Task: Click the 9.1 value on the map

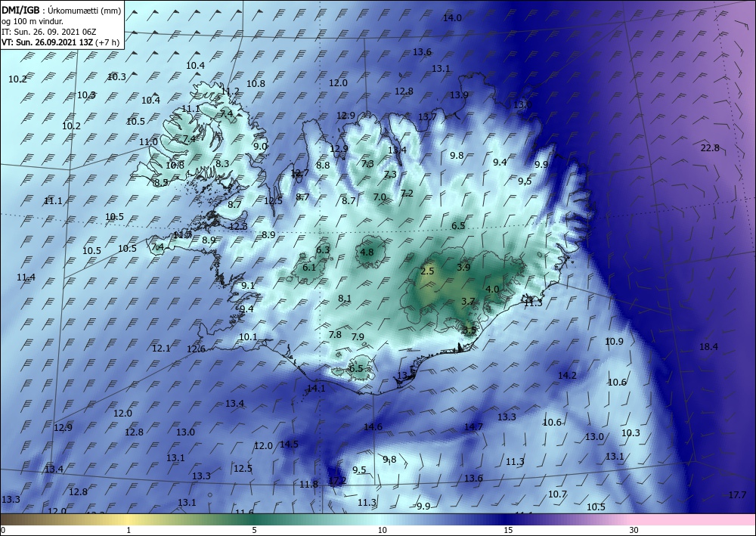Action: tap(248, 285)
